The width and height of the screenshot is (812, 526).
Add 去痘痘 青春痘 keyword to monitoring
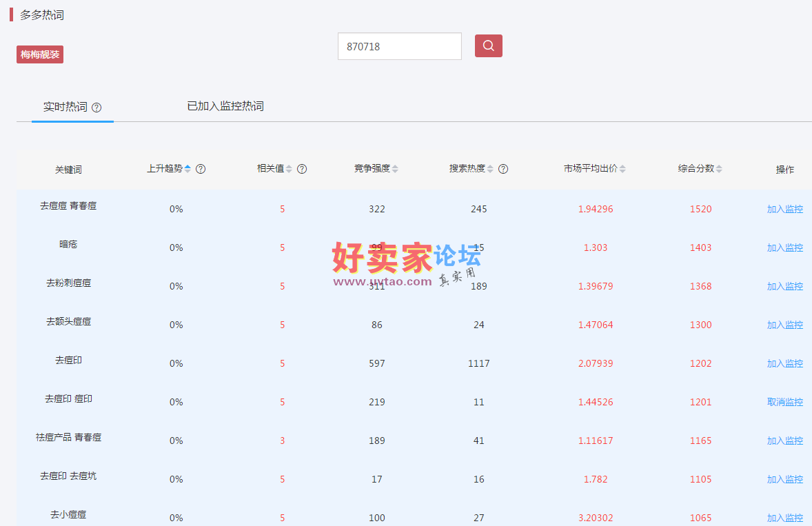coord(784,209)
